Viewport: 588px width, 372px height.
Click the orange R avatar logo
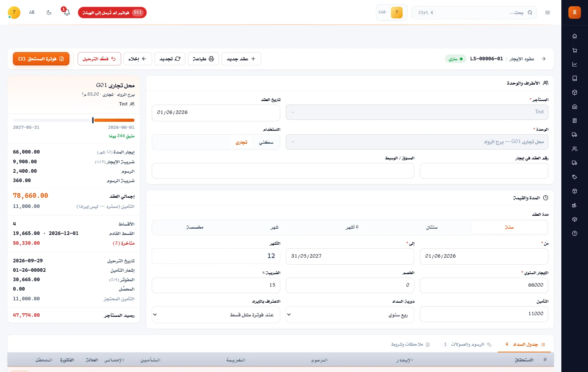click(x=575, y=12)
